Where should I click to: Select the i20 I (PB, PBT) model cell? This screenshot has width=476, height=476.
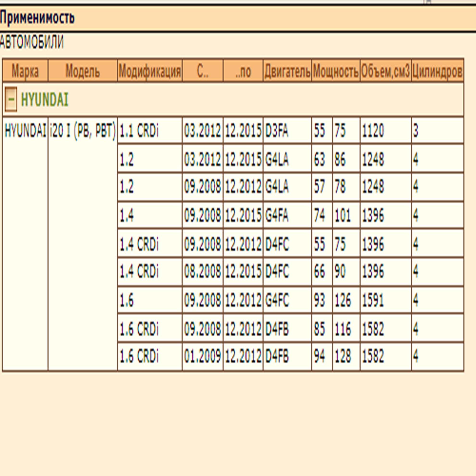click(82, 131)
